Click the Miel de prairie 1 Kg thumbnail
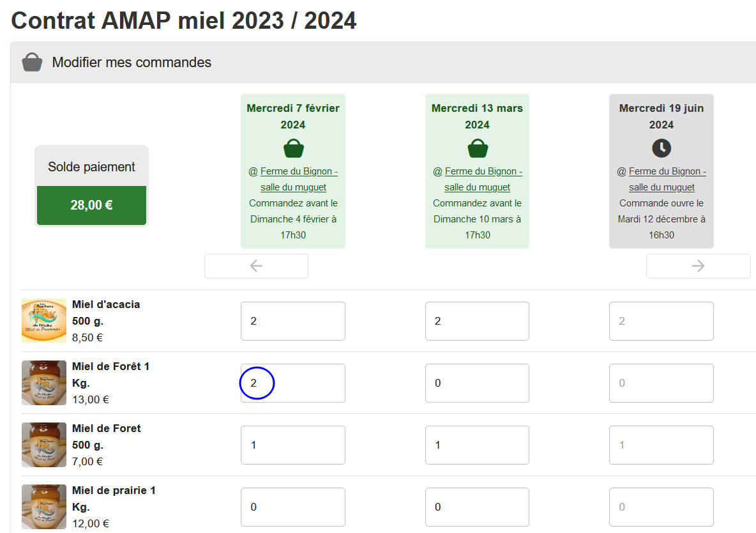Screen dimensions: 756x533 click(44, 506)
